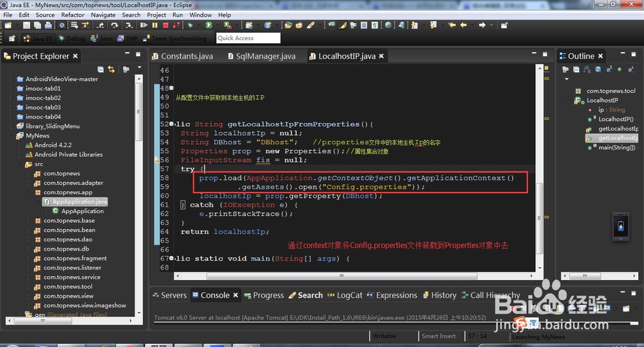The image size is (644, 347).
Task: Toggle Show Whitespace Characters paragraph icon
Action: (x=375, y=26)
